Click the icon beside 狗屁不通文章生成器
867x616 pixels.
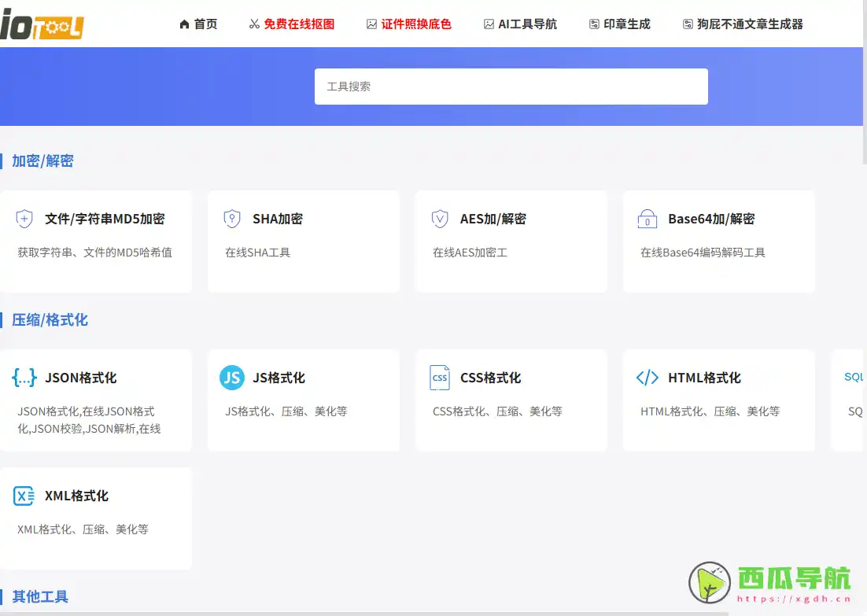pos(688,24)
